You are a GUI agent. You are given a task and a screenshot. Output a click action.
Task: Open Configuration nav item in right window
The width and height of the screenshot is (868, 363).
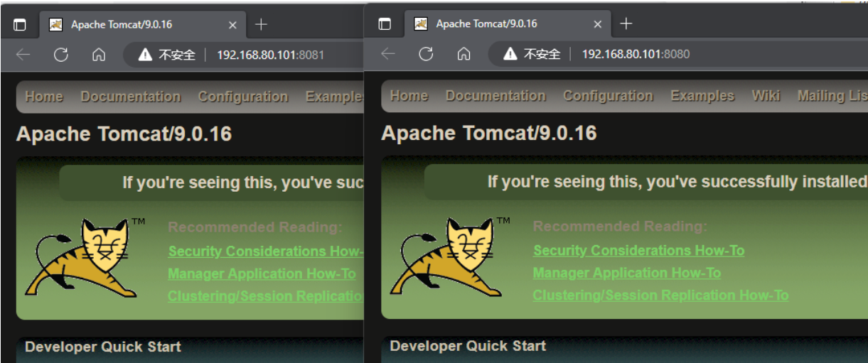coord(608,96)
